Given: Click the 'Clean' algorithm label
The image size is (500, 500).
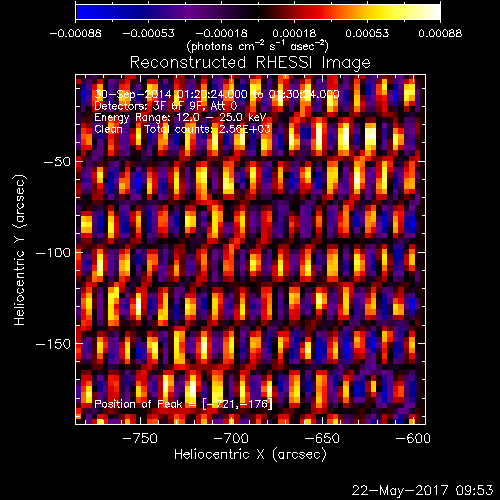Looking at the screenshot, I should pos(108,129).
